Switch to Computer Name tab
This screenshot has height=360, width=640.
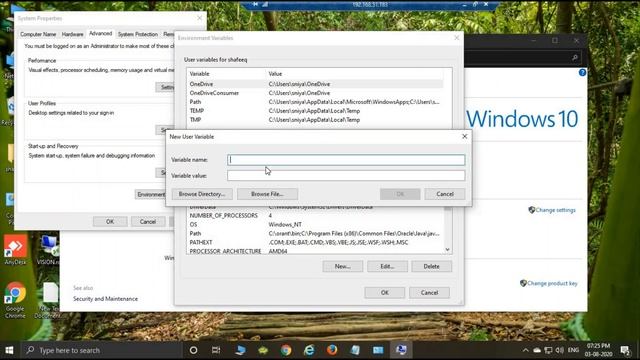click(38, 34)
